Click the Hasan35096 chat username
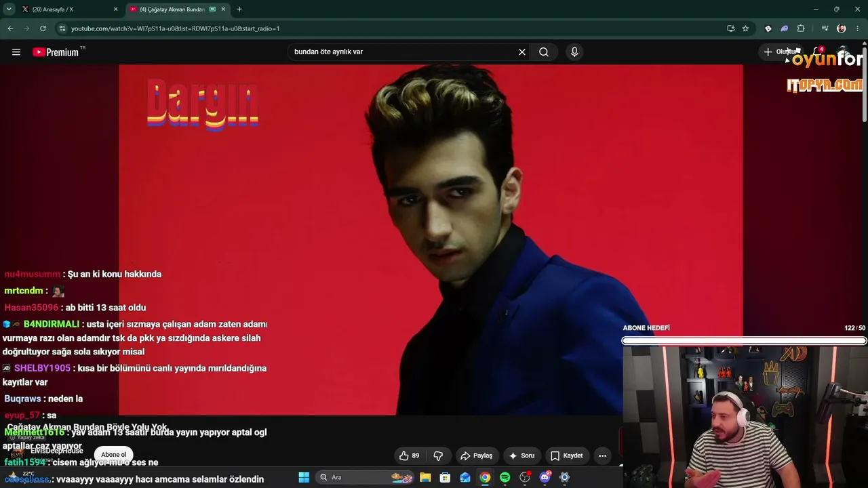Viewport: 868px width, 488px height. pyautogui.click(x=31, y=308)
